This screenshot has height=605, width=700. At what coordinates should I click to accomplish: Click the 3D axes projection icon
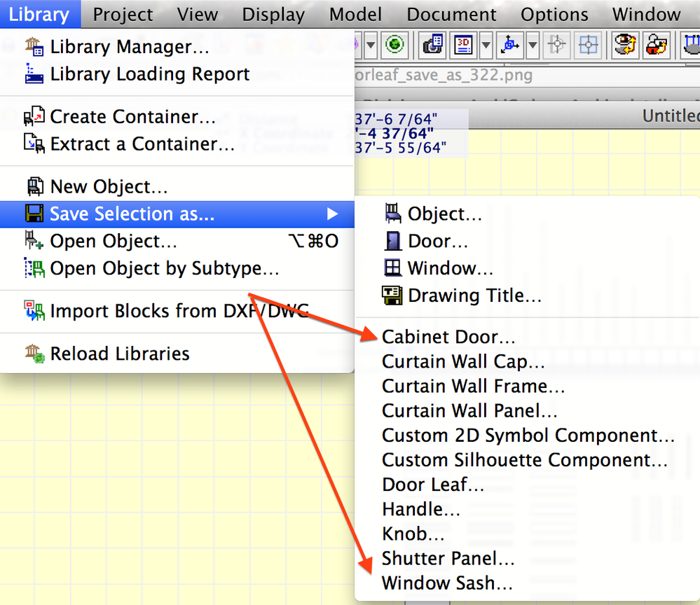510,46
